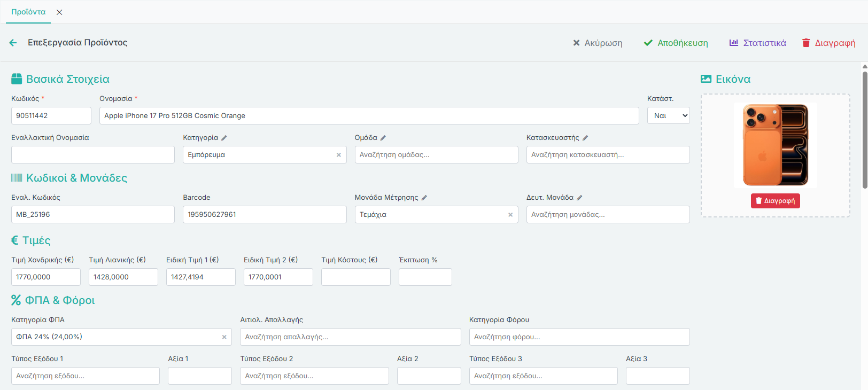Click the pencil icon next to Κατηγορία
The image size is (868, 390).
click(224, 138)
